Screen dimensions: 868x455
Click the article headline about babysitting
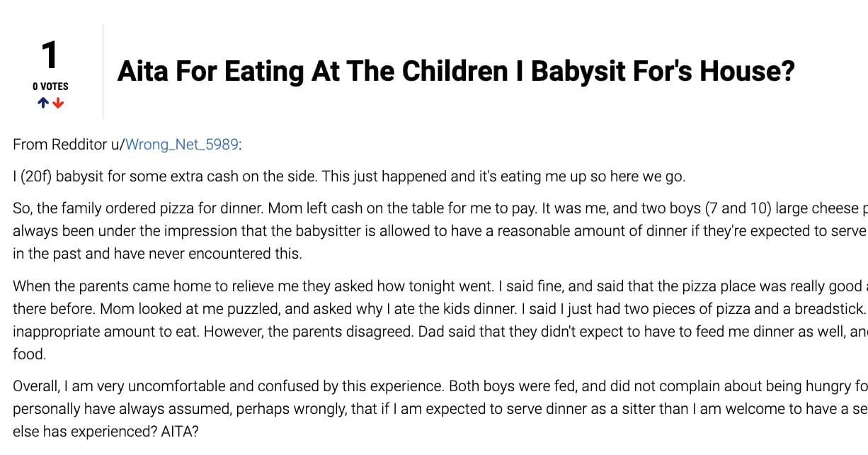[456, 71]
